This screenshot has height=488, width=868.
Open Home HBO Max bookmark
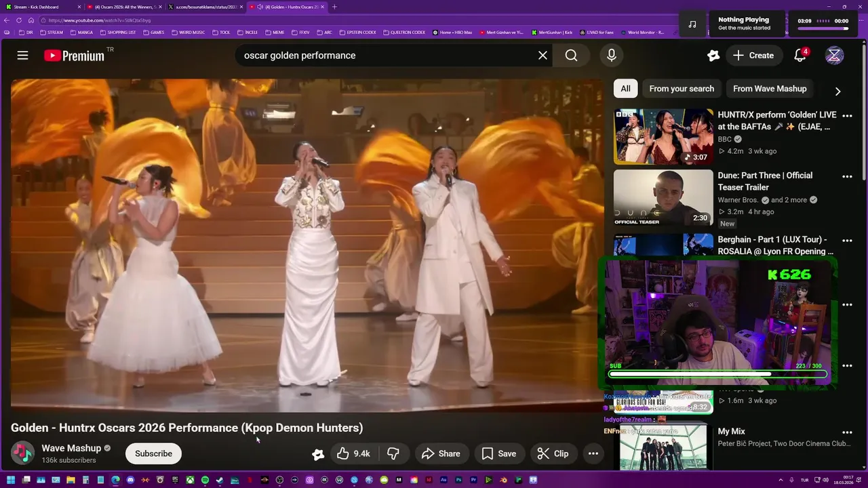point(452,32)
